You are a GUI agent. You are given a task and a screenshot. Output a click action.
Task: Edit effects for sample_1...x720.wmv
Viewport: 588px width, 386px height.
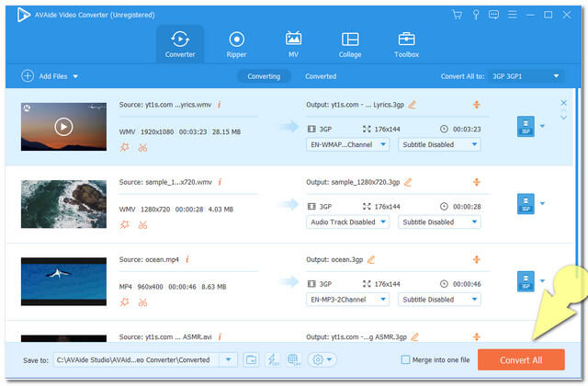[125, 224]
